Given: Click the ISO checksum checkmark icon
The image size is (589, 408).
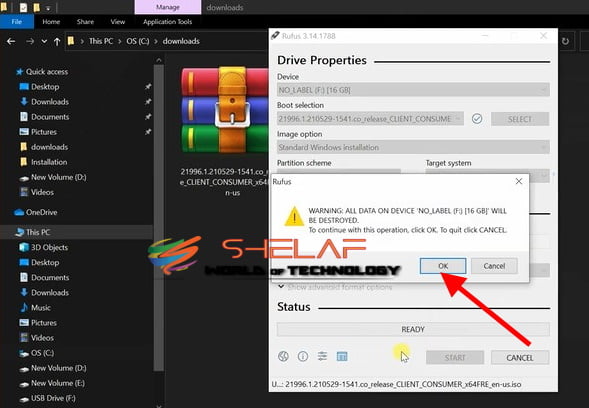Looking at the screenshot, I should coord(477,119).
